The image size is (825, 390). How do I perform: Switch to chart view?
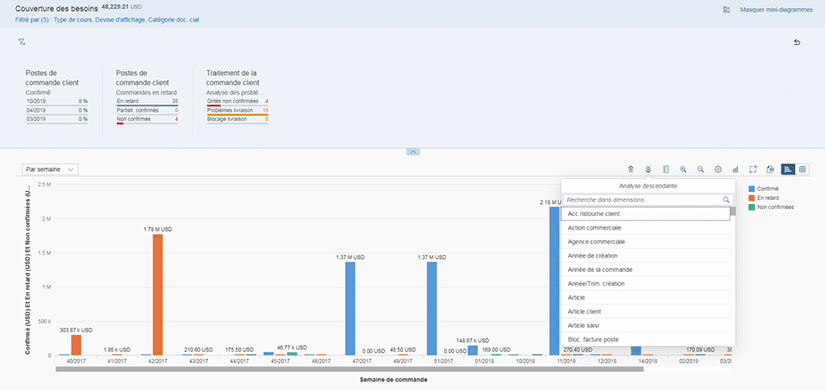pyautogui.click(x=788, y=169)
